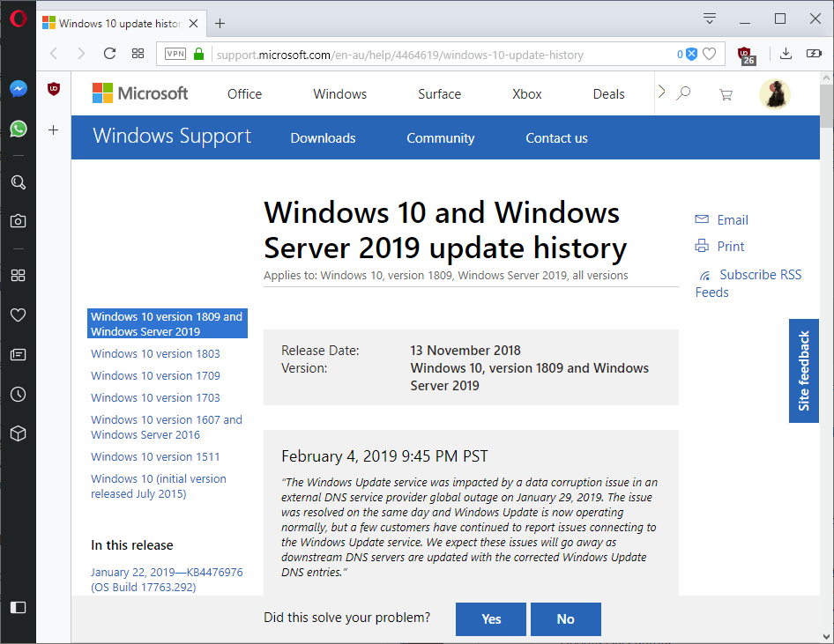Screen dimensions: 834x644
Task: Open battery saver icon
Action: pyautogui.click(x=814, y=54)
